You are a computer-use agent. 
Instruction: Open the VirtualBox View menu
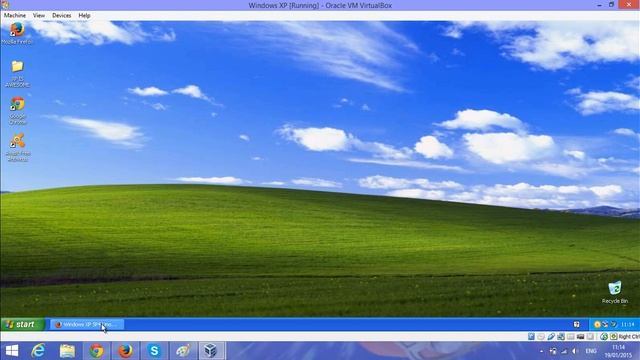pyautogui.click(x=39, y=16)
